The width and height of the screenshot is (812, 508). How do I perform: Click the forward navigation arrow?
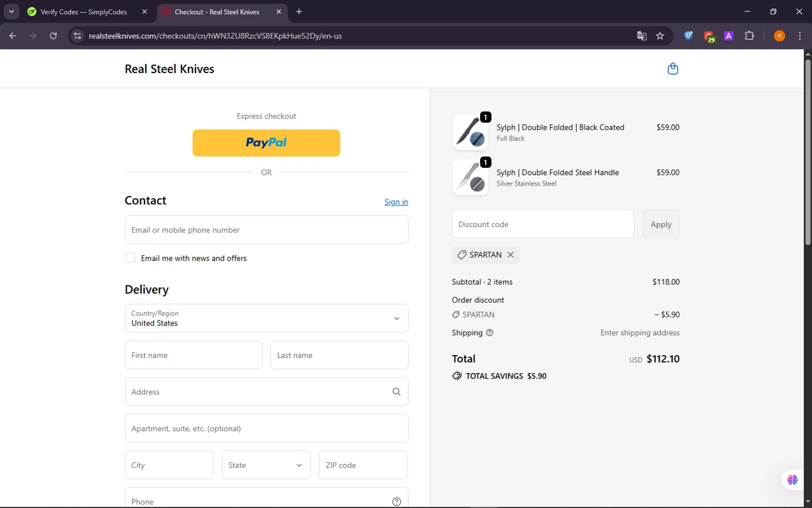coord(33,36)
